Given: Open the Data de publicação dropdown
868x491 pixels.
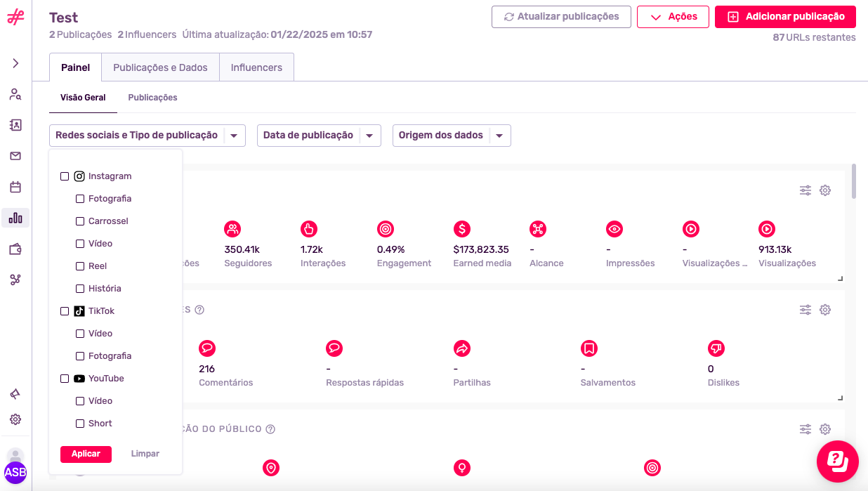Looking at the screenshot, I should [319, 136].
